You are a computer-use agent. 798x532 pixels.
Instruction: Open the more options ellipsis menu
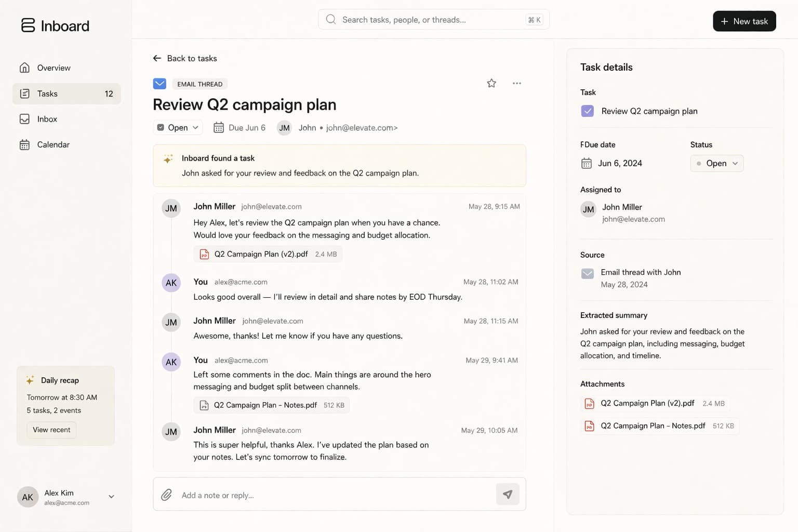[x=516, y=83]
